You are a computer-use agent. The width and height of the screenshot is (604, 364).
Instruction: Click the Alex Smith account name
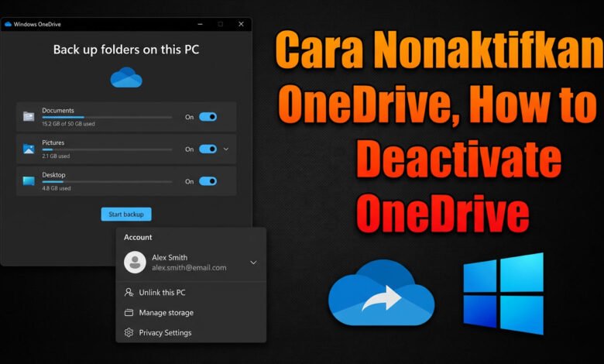tap(170, 257)
